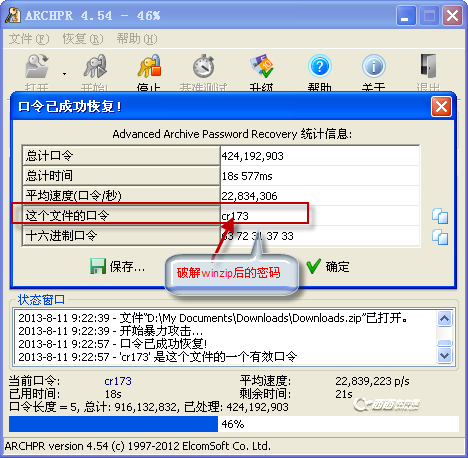Click the Start (开始) keys icon
468x458 pixels.
(x=95, y=66)
